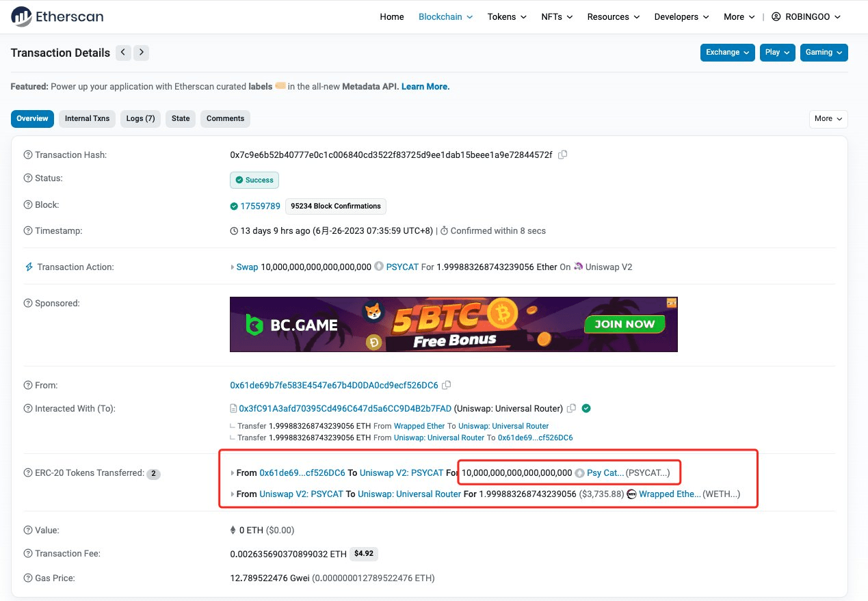Click 0x61de69...cf526DC6 link in ERC-20 transfer
Screen dimensions: 868x601
pos(302,473)
